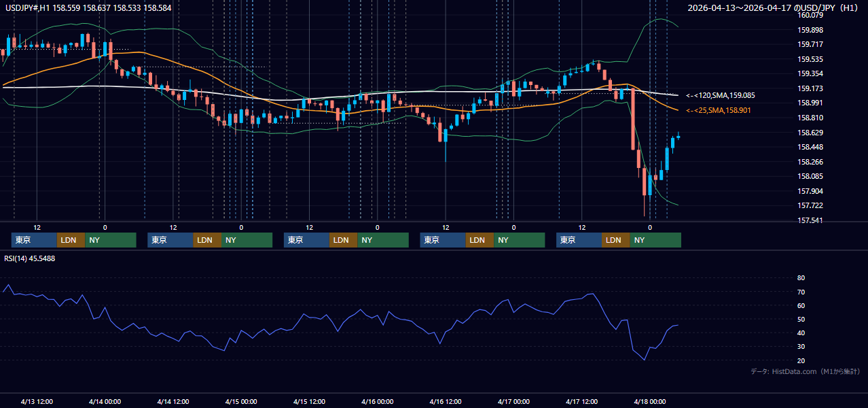The height and width of the screenshot is (408, 868).
Task: Click the RSI(14) 45.5488 indicator label
Action: [30, 258]
